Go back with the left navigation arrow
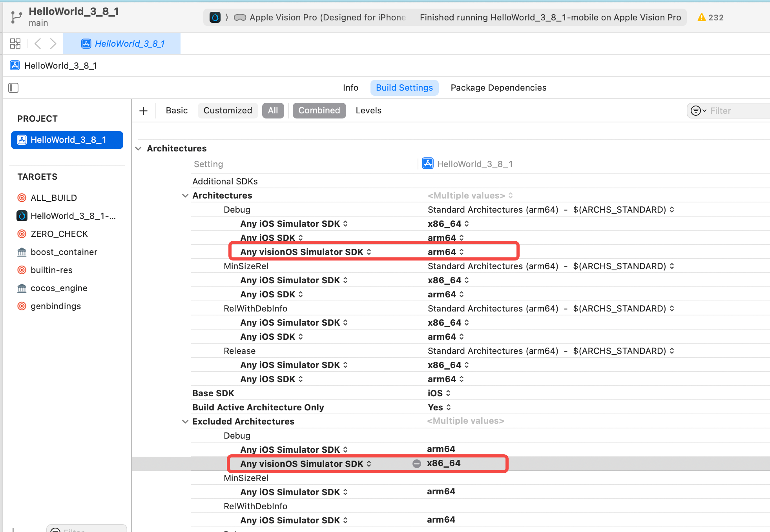Screen dimensions: 770x532 pyautogui.click(x=38, y=44)
